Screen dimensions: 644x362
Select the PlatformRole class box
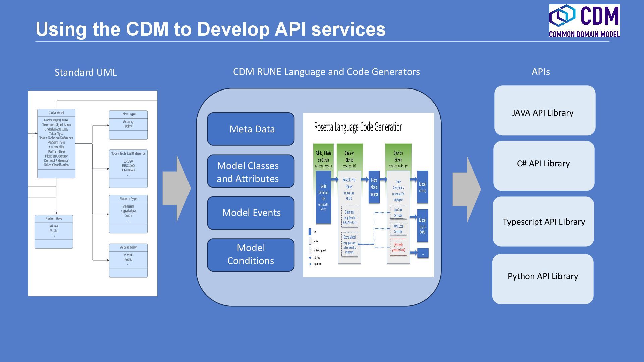(x=54, y=232)
